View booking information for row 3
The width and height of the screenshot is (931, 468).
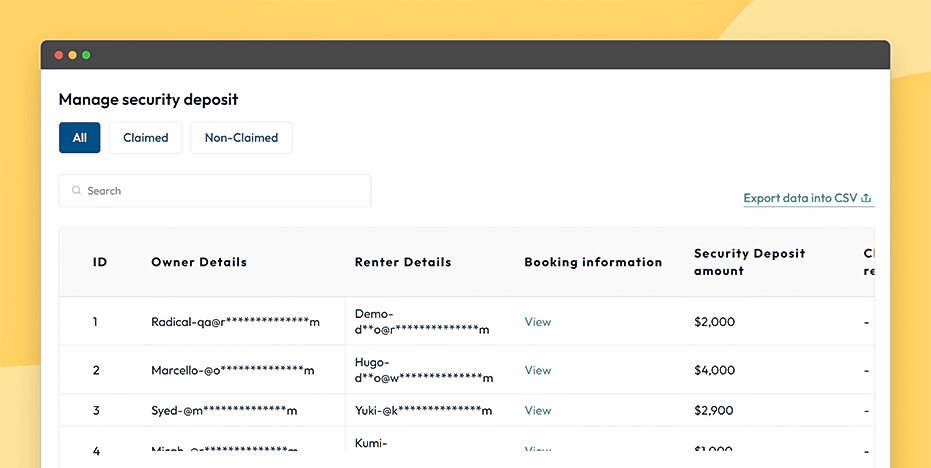(538, 410)
